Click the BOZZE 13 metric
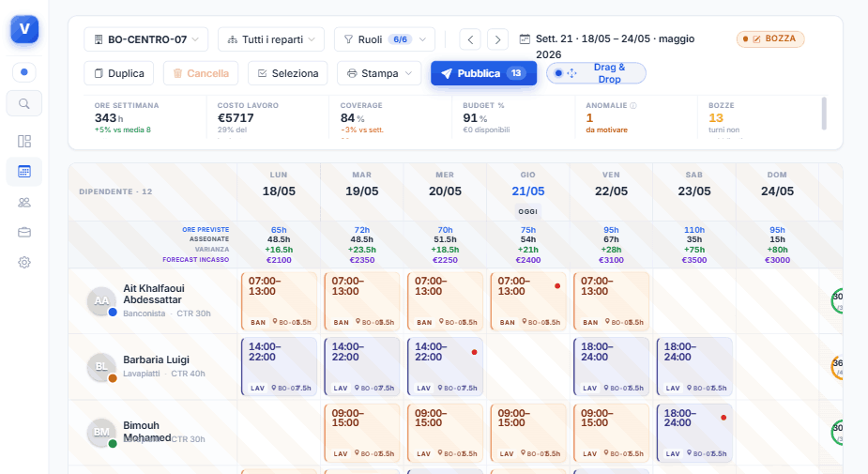 point(759,116)
